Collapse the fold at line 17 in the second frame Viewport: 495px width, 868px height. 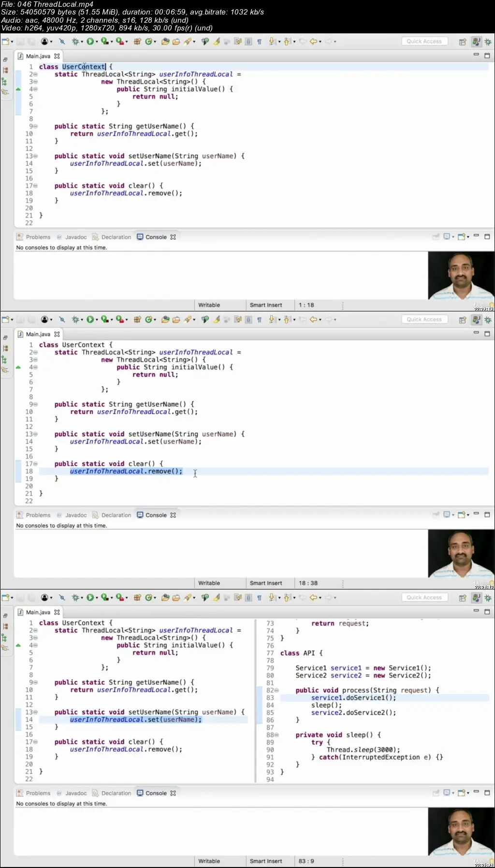click(36, 464)
